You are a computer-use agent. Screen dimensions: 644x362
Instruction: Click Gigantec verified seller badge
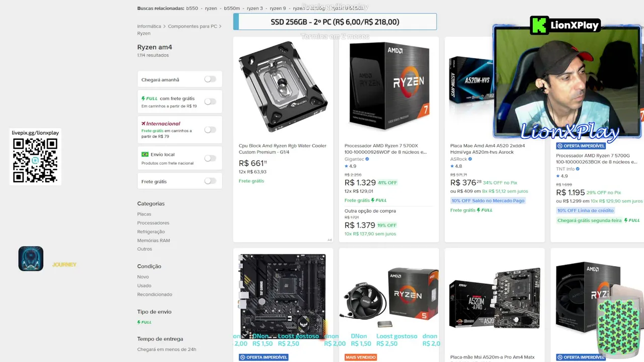point(367,159)
